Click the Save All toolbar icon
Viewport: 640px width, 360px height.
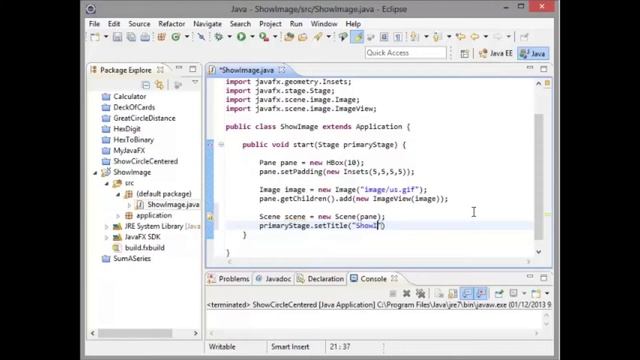point(131,37)
